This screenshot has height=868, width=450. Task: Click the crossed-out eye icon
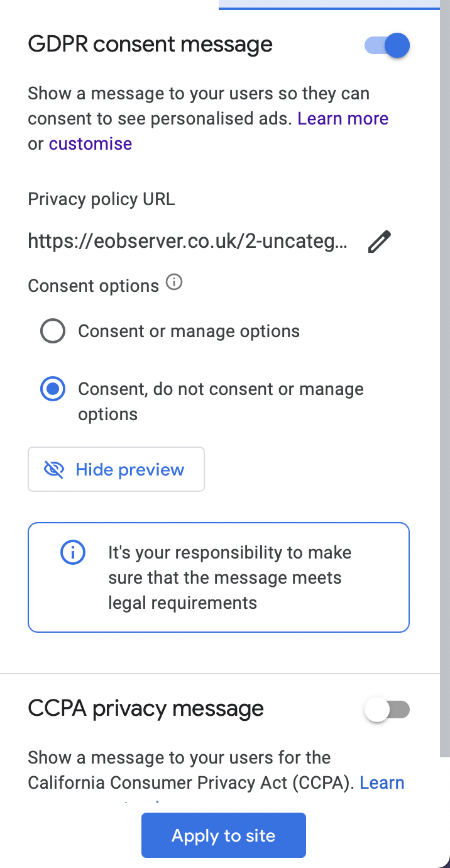click(x=54, y=469)
